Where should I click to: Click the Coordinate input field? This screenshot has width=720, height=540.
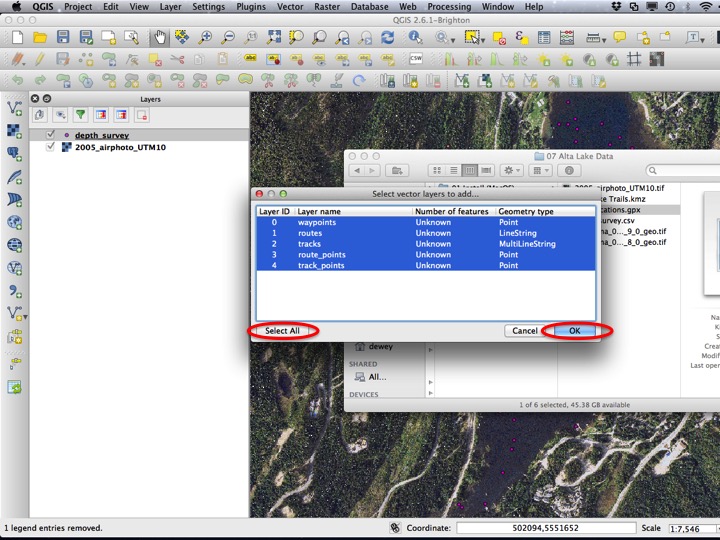(x=546, y=528)
